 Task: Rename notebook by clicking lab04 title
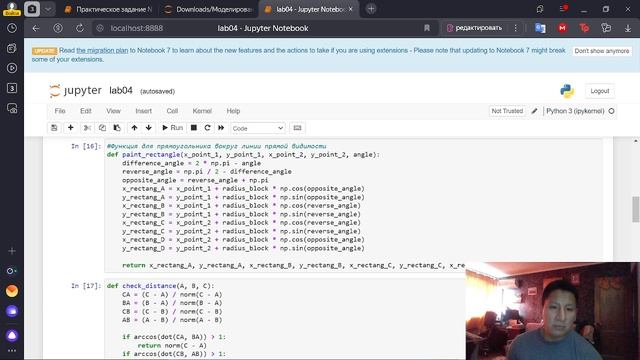point(121,91)
